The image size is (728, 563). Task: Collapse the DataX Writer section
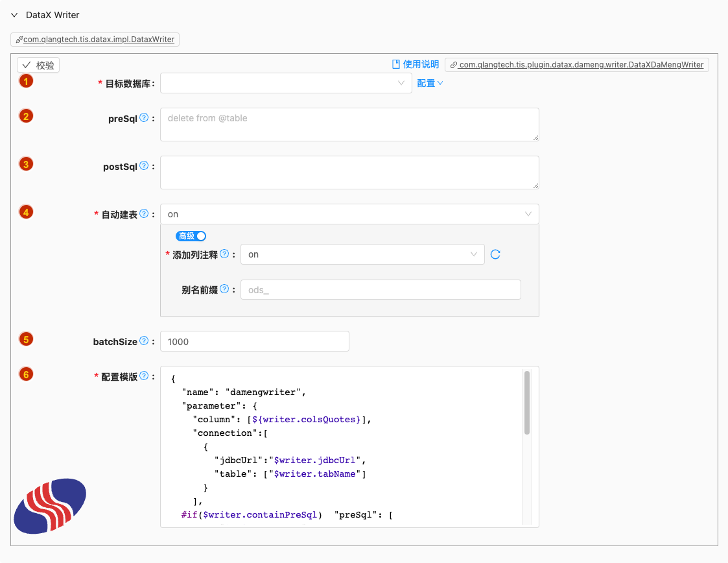pyautogui.click(x=14, y=15)
